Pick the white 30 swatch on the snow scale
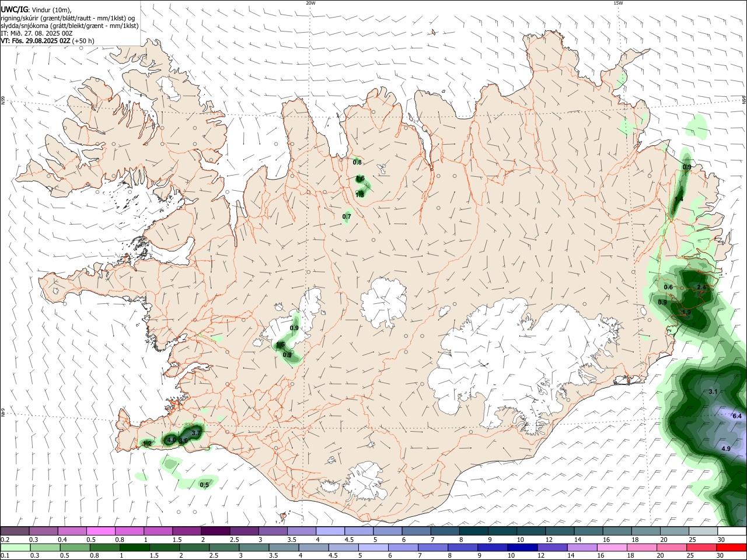Screen dimensions: 747x560 pyautogui.click(x=731, y=531)
